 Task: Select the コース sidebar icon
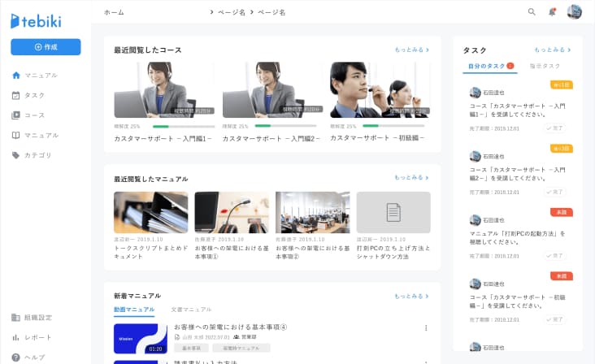[x=15, y=115]
